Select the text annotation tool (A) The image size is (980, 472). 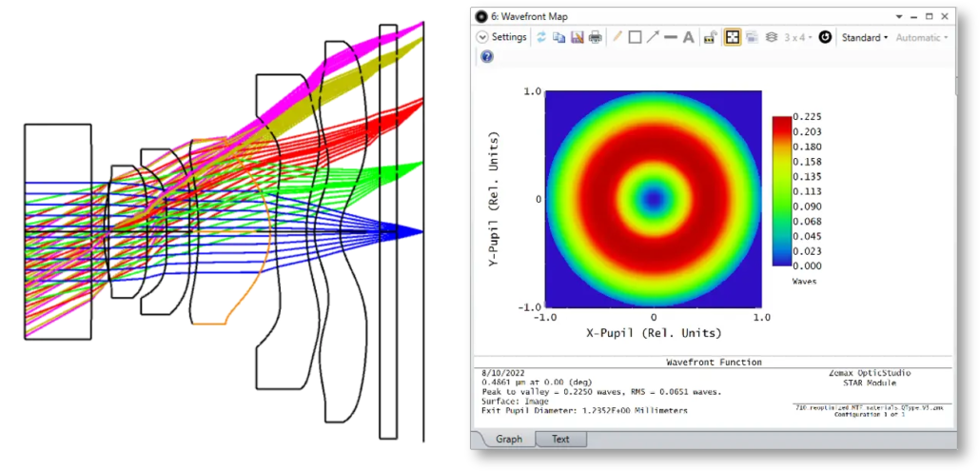pyautogui.click(x=688, y=37)
